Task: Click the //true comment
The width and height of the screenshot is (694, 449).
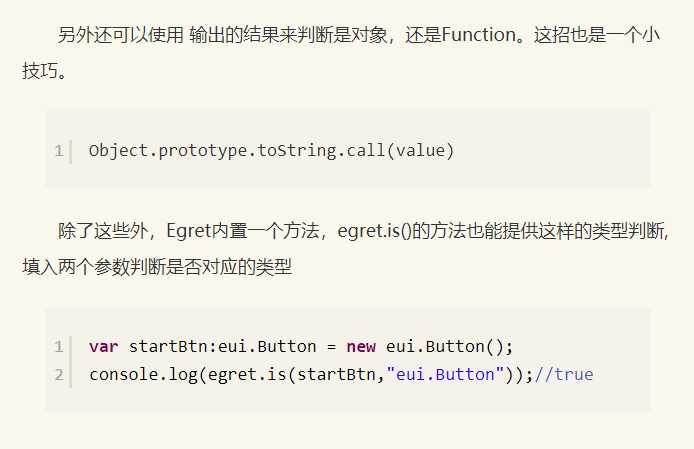Action: point(564,375)
